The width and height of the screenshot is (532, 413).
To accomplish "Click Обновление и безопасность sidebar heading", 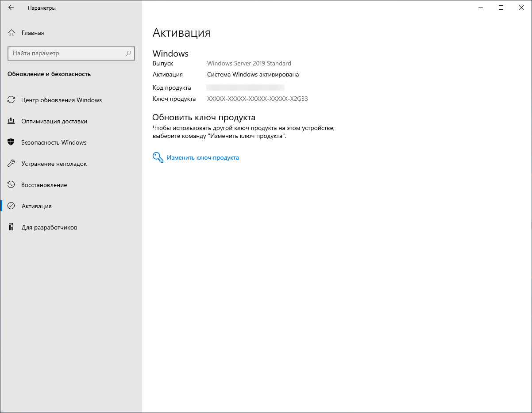I will (x=49, y=74).
